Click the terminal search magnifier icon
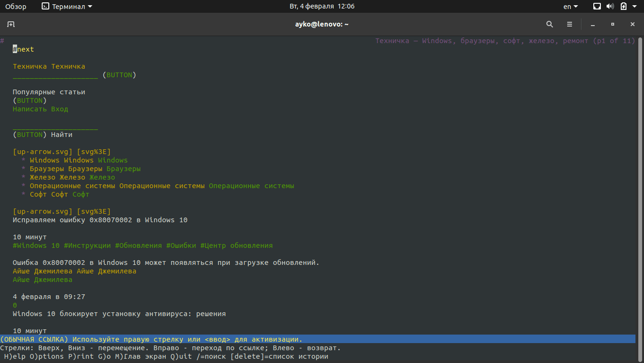This screenshot has height=363, width=644. (x=550, y=24)
